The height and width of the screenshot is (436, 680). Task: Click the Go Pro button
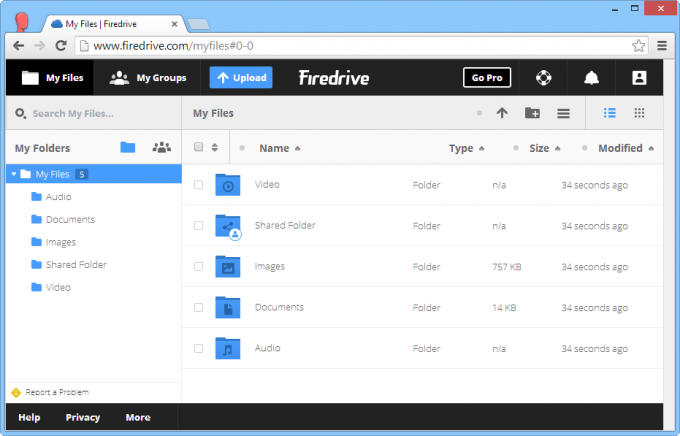[487, 78]
